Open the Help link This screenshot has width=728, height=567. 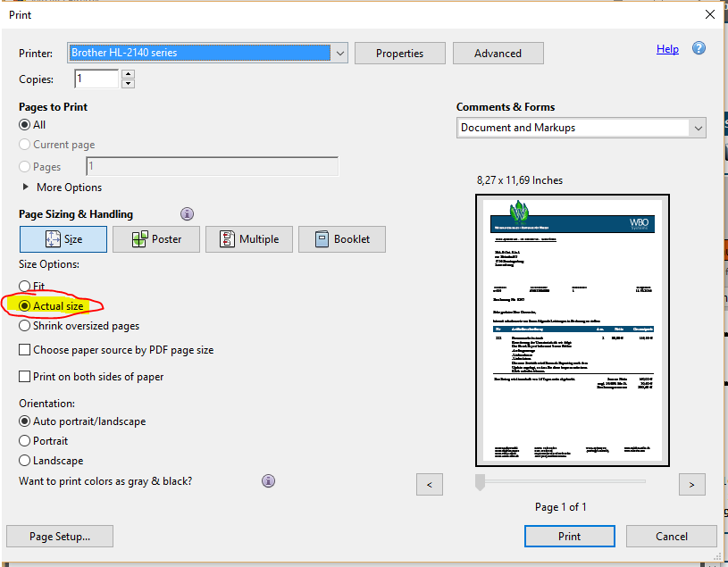coord(667,49)
